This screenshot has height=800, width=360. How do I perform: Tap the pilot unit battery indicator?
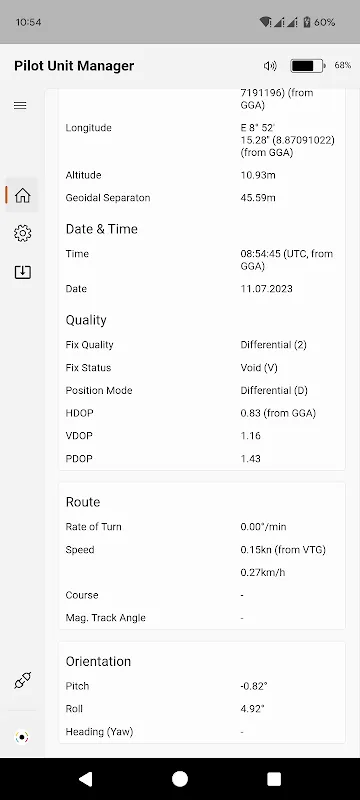[307, 65]
